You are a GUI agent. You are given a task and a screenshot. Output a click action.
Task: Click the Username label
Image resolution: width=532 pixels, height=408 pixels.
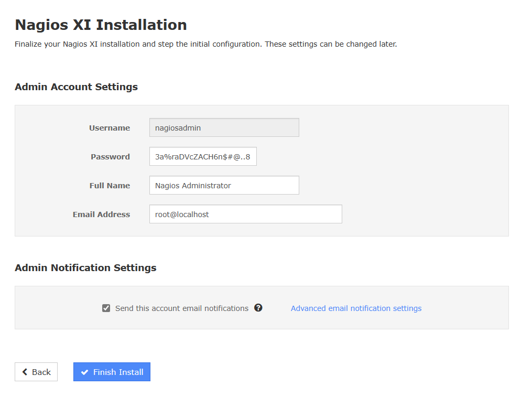109,128
